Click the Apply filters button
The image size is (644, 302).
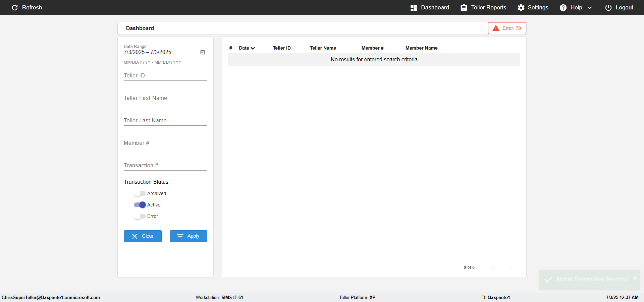pyautogui.click(x=189, y=236)
